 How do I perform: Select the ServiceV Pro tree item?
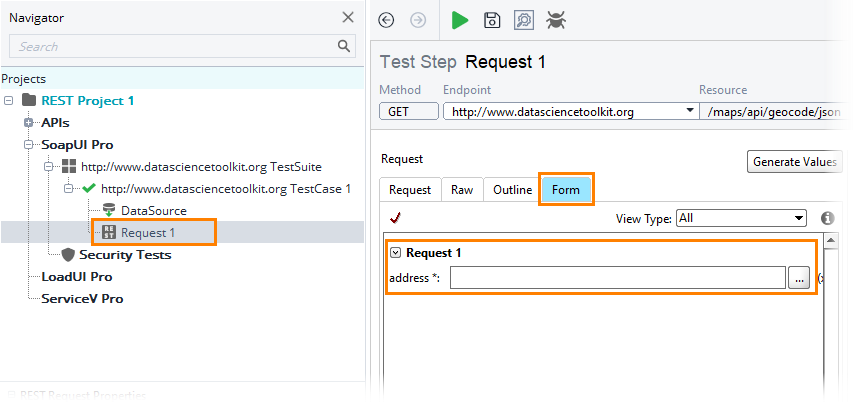pyautogui.click(x=83, y=298)
